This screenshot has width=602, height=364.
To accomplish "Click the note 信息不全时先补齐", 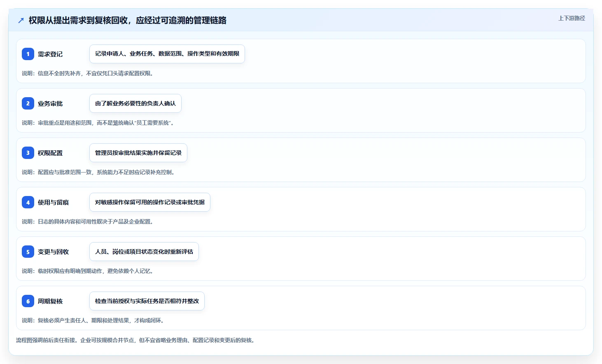I will [x=89, y=73].
